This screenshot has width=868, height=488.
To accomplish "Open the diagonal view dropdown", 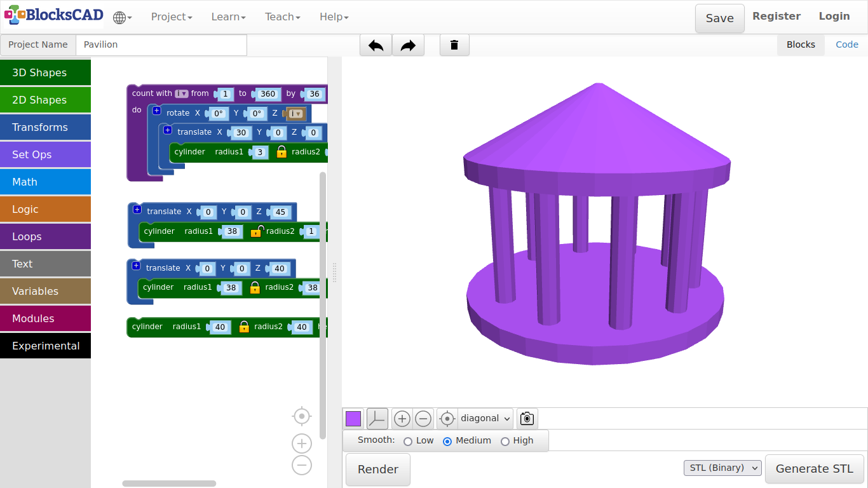I will 485,419.
